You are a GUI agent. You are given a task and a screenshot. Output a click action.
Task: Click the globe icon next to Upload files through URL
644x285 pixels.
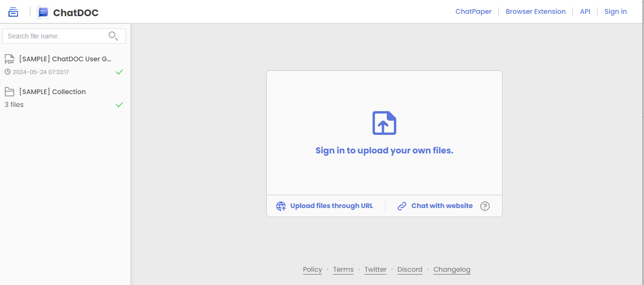(280, 206)
